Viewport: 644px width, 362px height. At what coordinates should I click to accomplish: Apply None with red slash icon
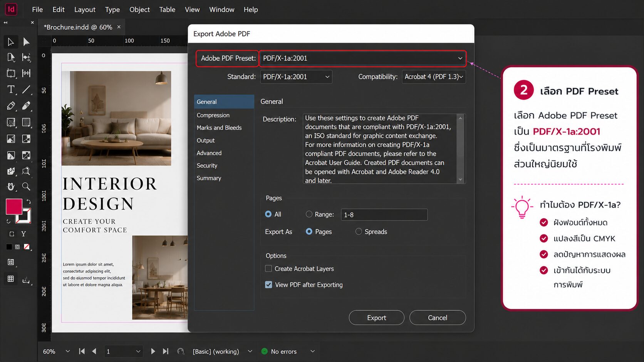point(27,247)
